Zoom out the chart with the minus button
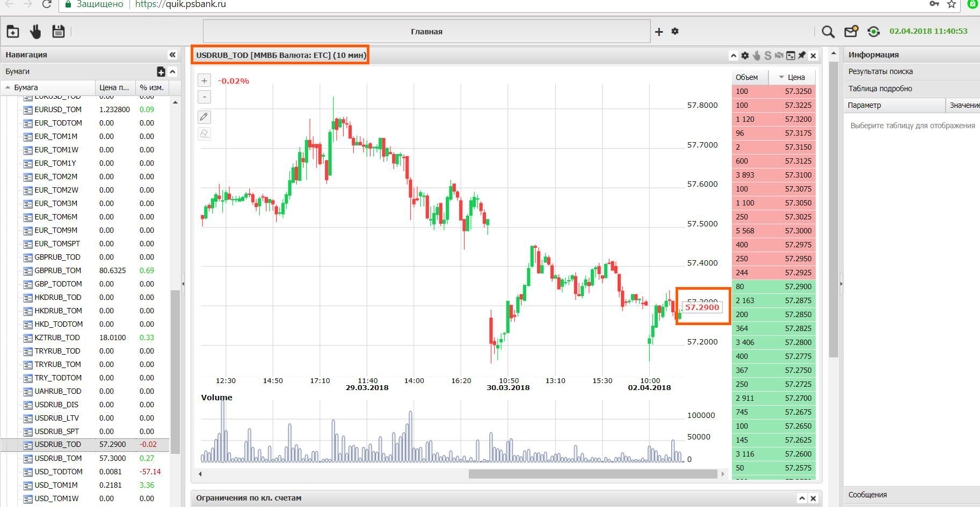 204,97
